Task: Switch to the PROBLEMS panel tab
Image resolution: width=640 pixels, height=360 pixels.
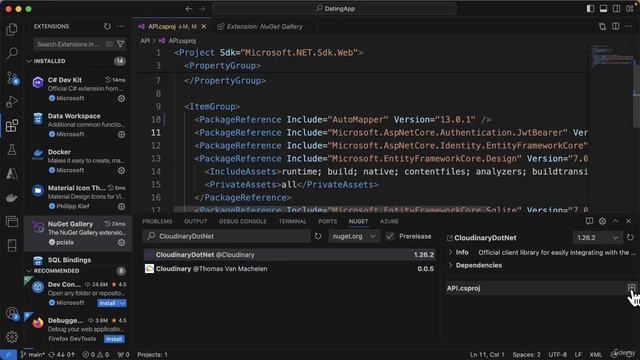Action: [x=157, y=221]
